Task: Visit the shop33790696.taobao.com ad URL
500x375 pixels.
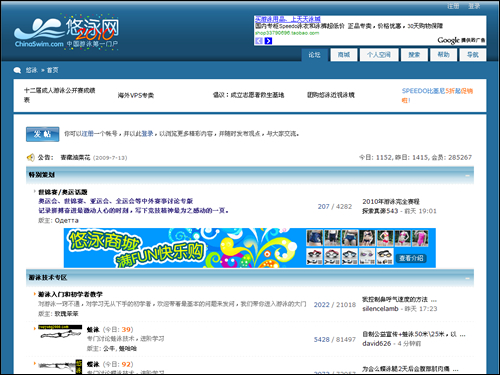Action: pyautogui.click(x=287, y=33)
